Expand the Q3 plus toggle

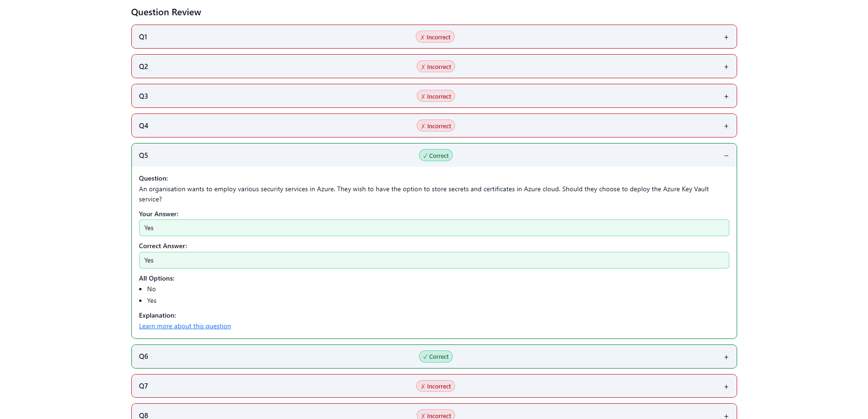[726, 96]
